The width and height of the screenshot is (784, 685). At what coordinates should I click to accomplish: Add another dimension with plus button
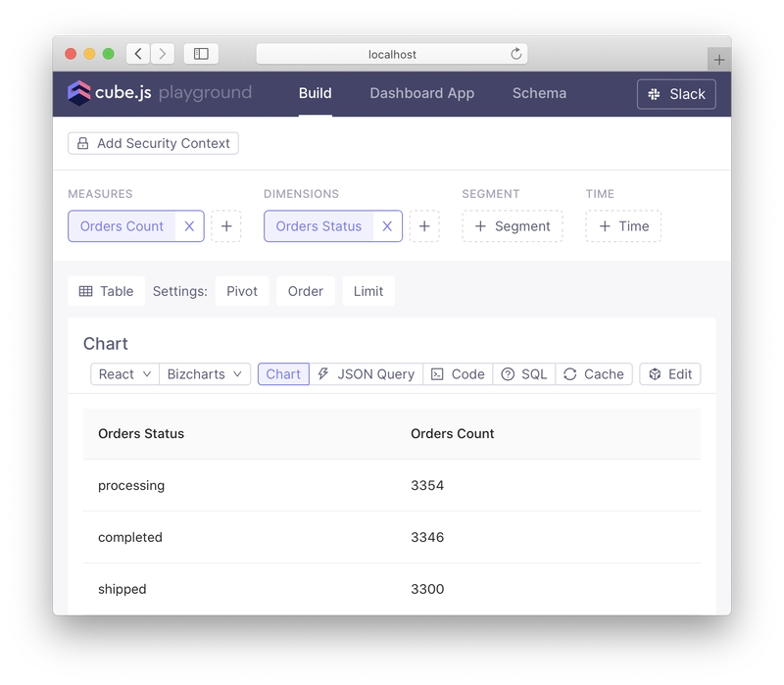424,226
